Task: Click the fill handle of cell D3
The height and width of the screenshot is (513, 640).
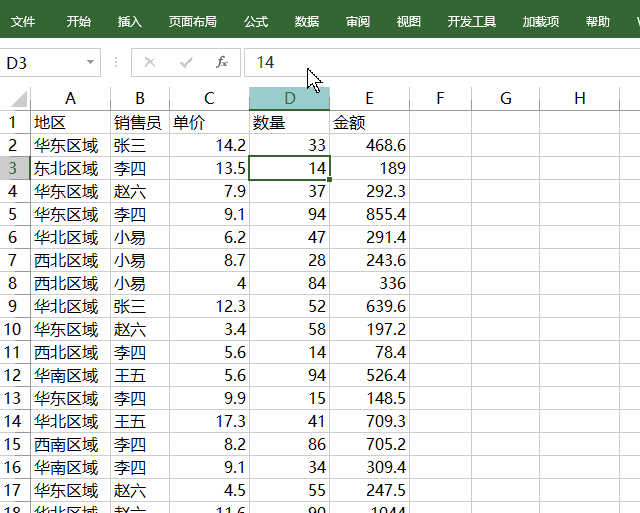Action: (x=329, y=180)
